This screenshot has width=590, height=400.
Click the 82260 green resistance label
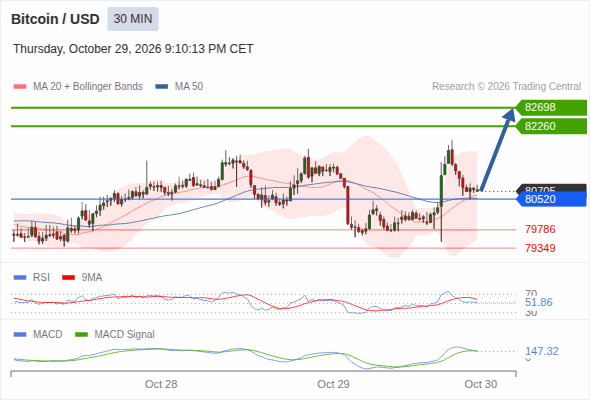coord(551,126)
